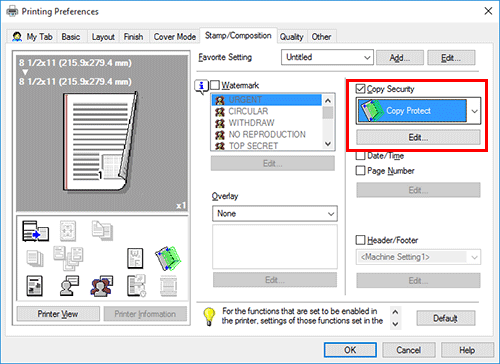
Task: Uncheck the Copy Security checkbox
Action: (x=360, y=89)
